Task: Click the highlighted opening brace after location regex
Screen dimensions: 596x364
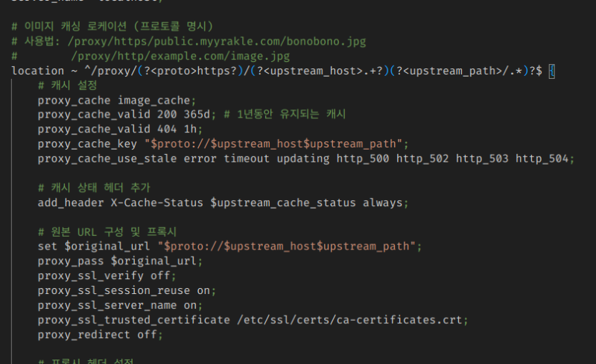Action: coord(550,71)
